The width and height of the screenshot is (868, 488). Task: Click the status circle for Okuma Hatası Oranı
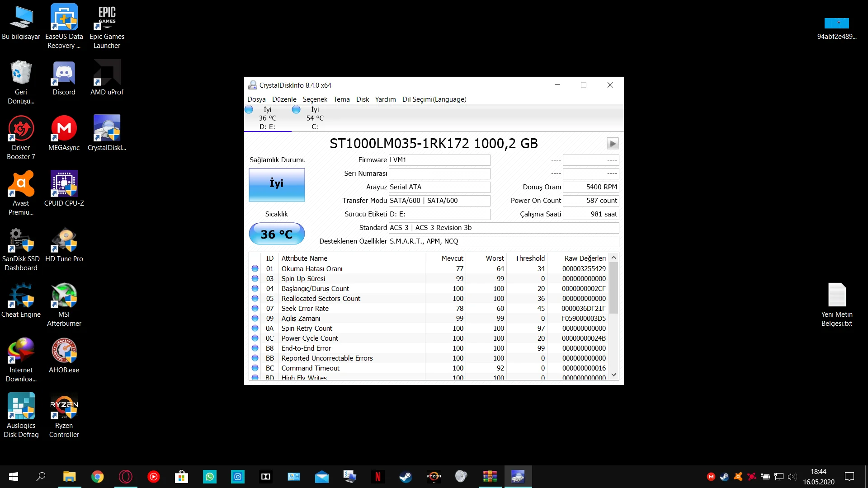click(255, 269)
